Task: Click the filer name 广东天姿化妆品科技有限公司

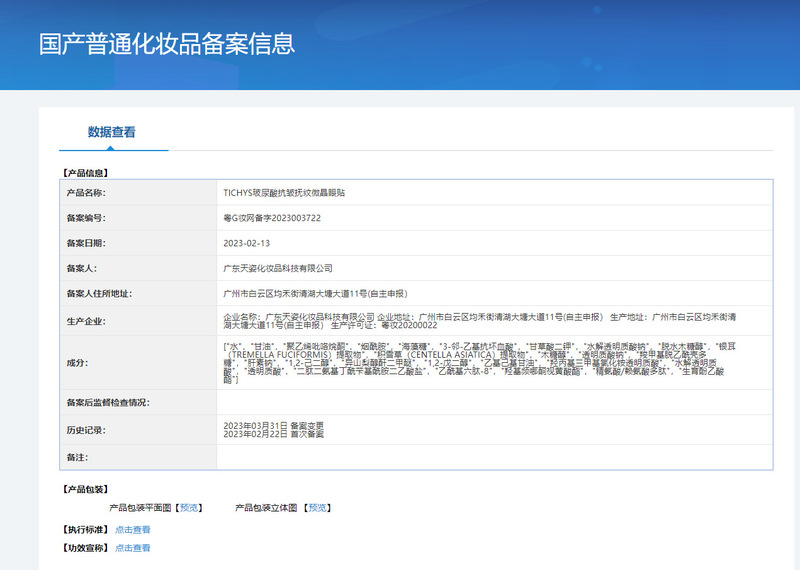Action: (x=278, y=268)
